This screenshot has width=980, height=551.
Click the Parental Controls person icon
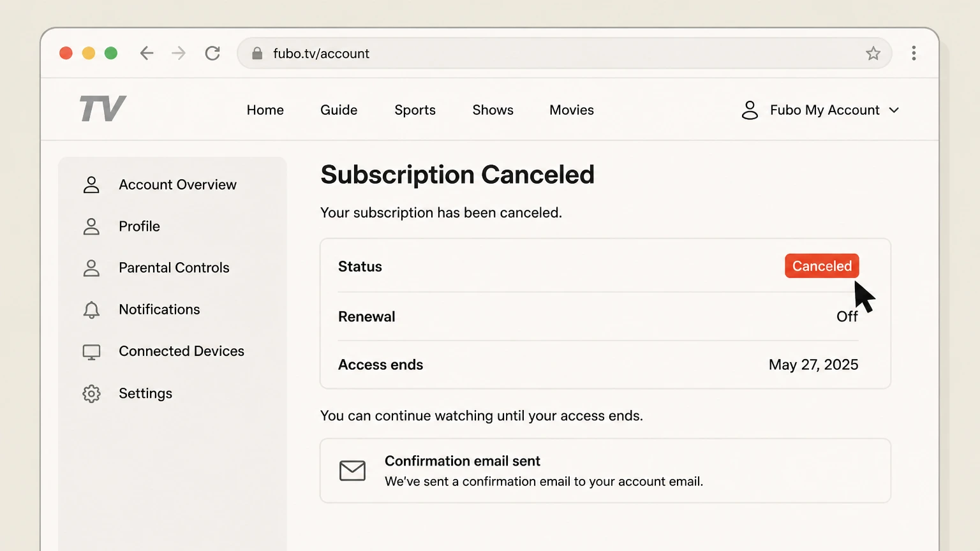click(91, 268)
